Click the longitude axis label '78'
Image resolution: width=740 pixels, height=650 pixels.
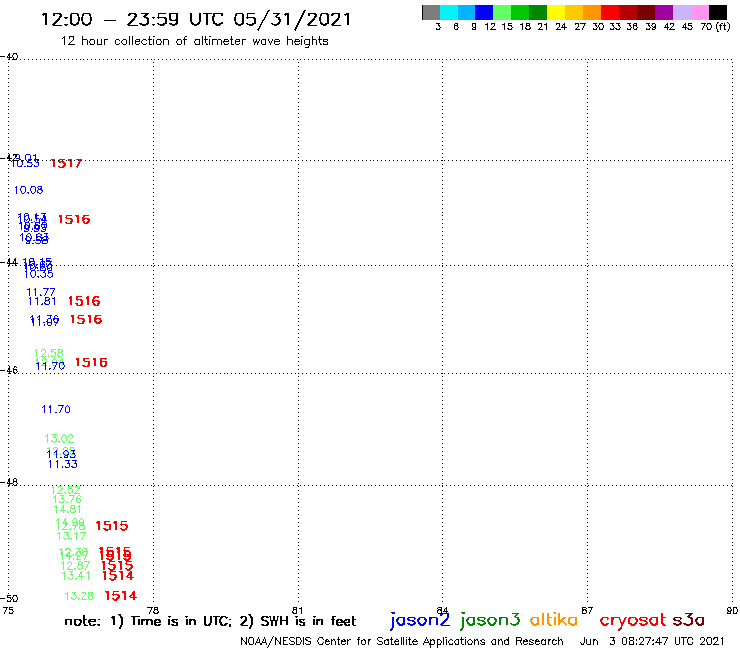pos(153,610)
